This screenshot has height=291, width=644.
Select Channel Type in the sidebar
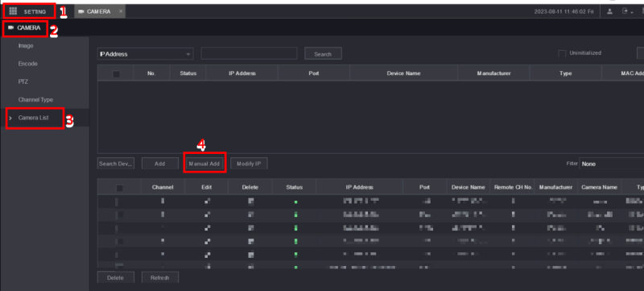click(35, 99)
